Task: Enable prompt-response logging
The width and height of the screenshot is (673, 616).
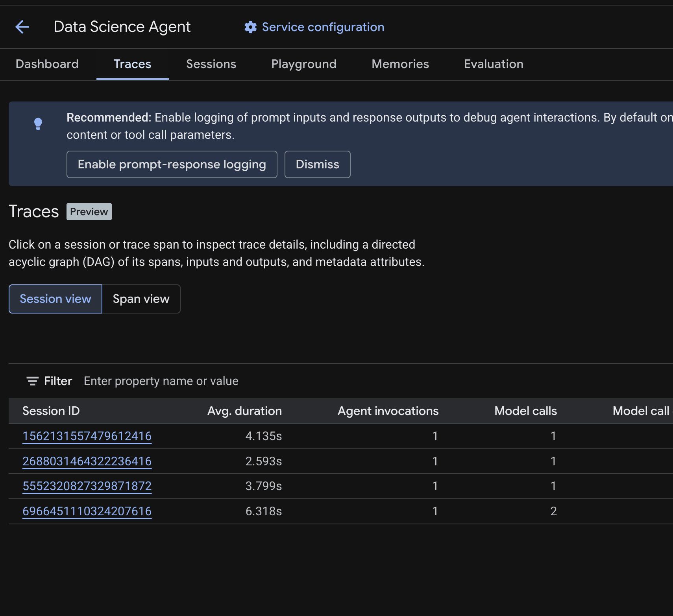Action: [x=172, y=164]
